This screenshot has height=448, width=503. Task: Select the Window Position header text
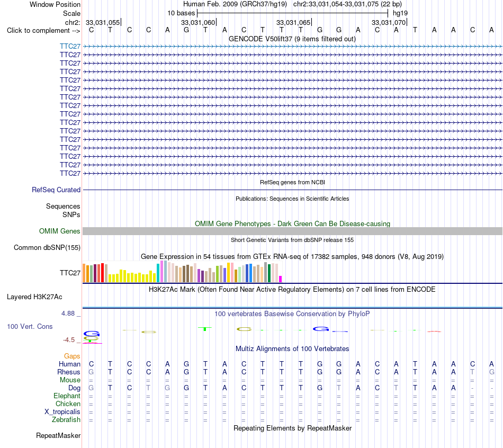pos(55,4)
